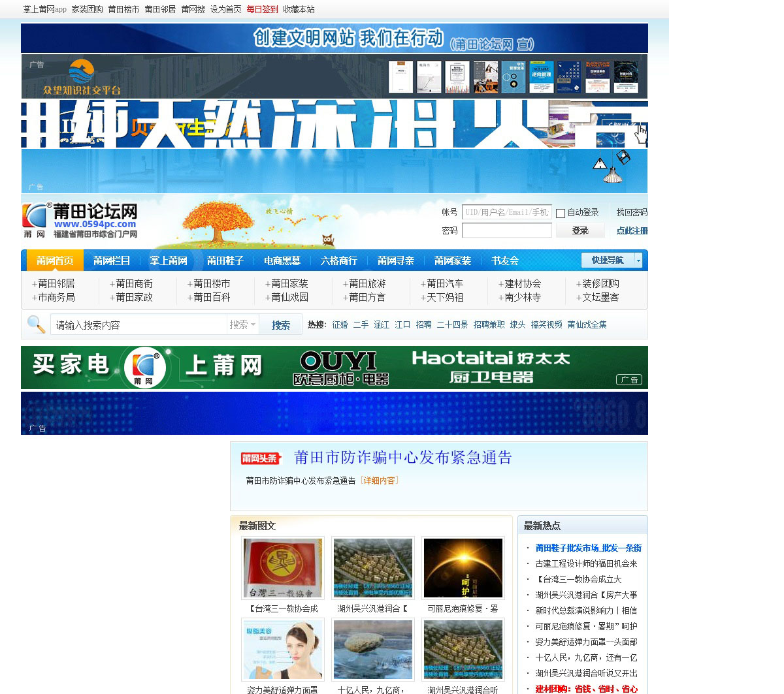Open hot topic 莆田鞋子批发市场_批发一条街
Viewport: 784px width, 694px height.
coord(588,548)
